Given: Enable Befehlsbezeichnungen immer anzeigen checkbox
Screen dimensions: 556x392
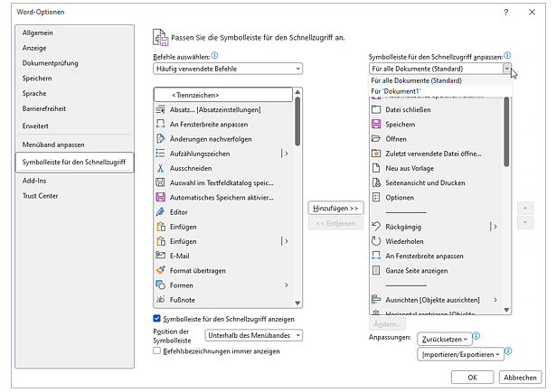Looking at the screenshot, I should click(x=157, y=350).
